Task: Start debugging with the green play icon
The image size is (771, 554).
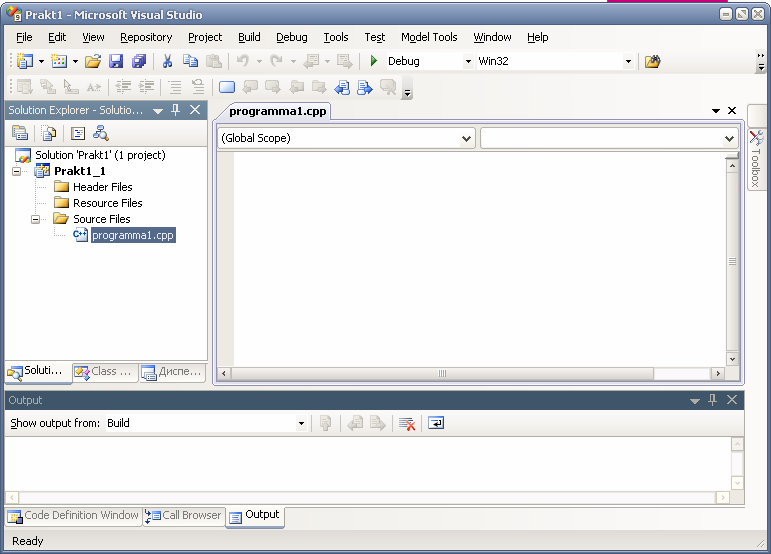Action: [x=374, y=61]
